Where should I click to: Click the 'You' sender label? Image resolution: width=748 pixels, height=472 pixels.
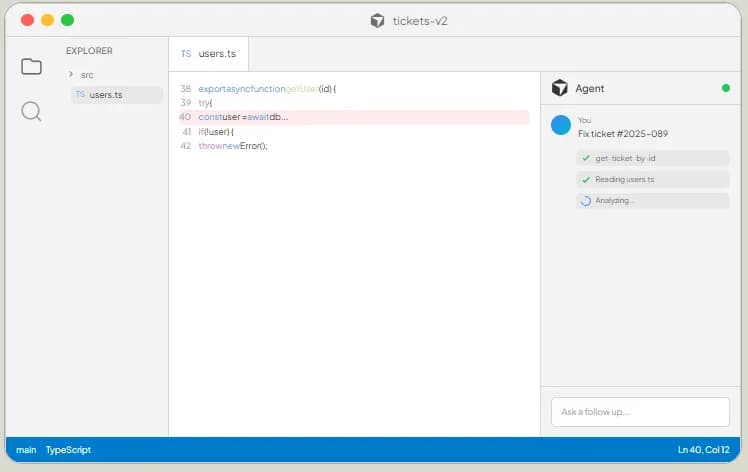tap(584, 120)
